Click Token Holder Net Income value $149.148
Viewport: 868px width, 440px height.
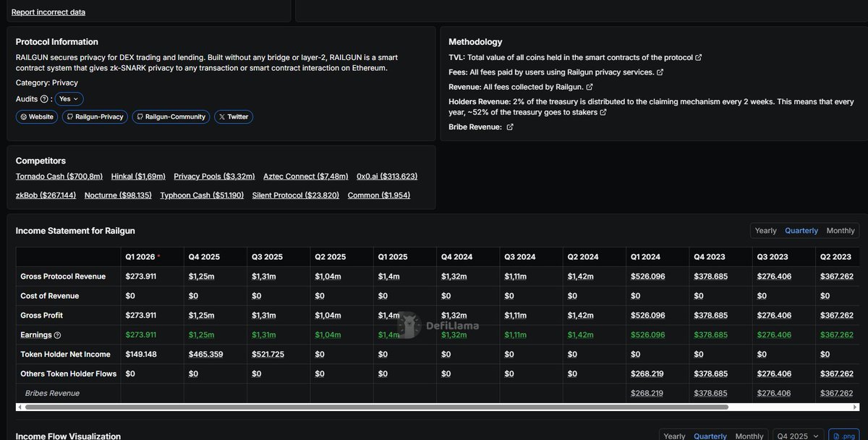point(141,355)
